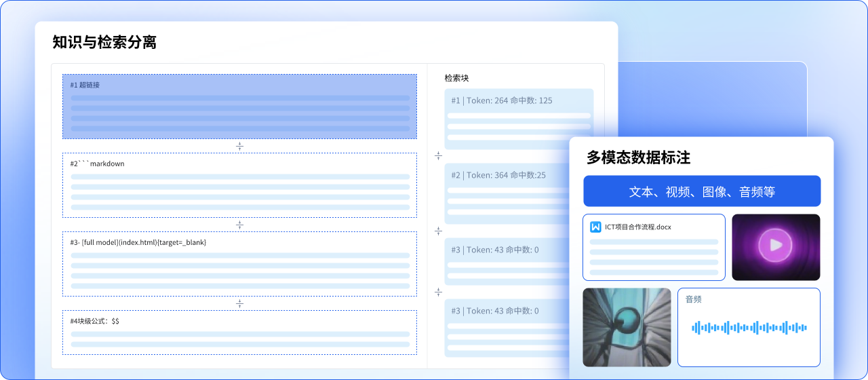The width and height of the screenshot is (868, 380).
Task: Click split icon between Token 364 and first Token 43 block
Action: [x=438, y=231]
